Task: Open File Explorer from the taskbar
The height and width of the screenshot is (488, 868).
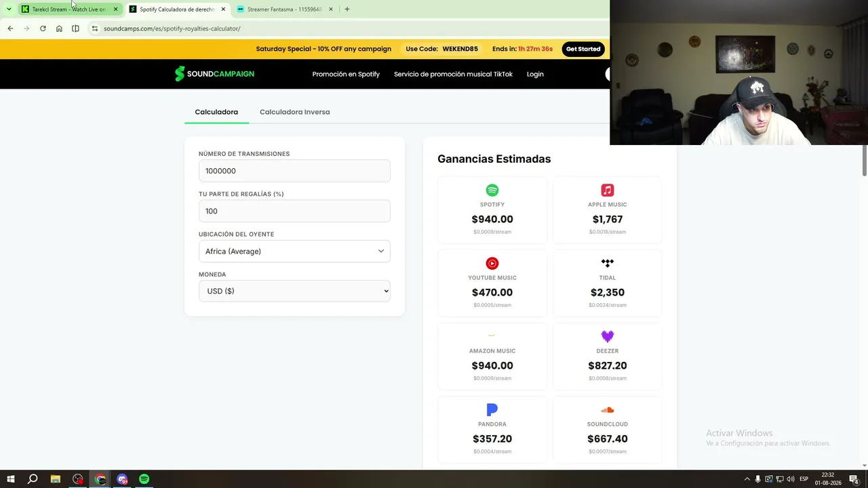Action: click(56, 479)
